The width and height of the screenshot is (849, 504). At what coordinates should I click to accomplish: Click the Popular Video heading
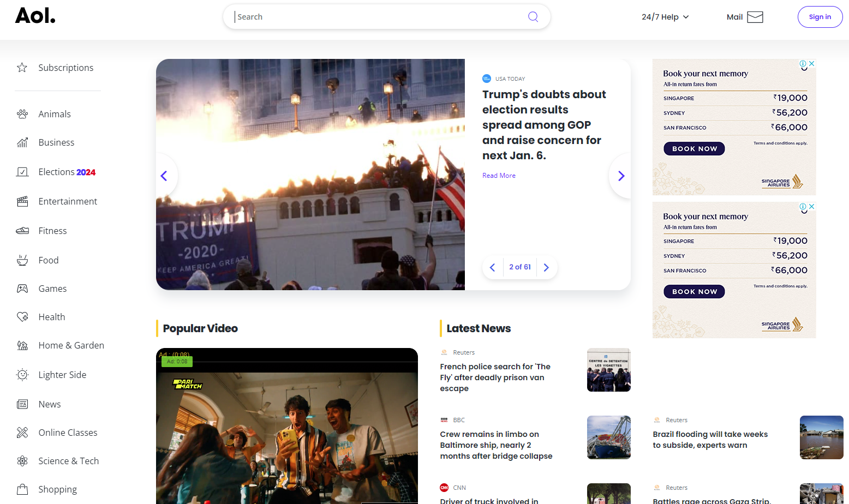click(200, 328)
